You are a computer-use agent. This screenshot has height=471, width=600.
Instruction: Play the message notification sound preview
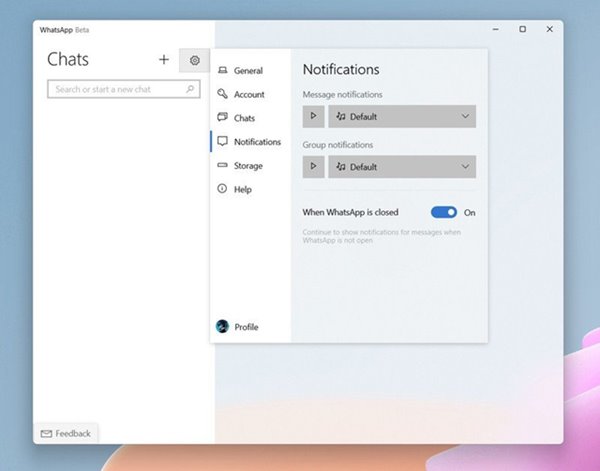click(313, 117)
